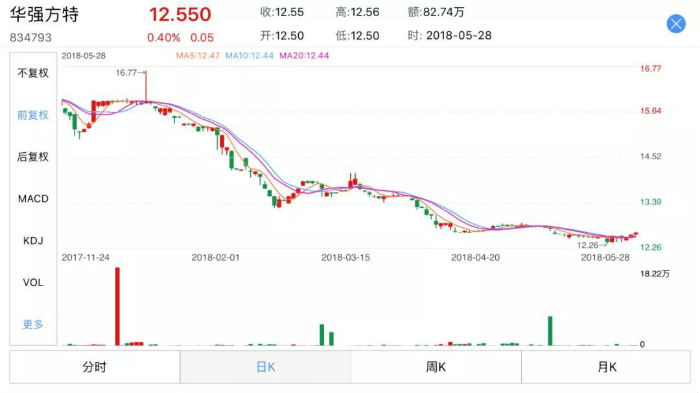This screenshot has height=393, width=700.
Task: Switch to the 周K tab
Action: (x=436, y=367)
